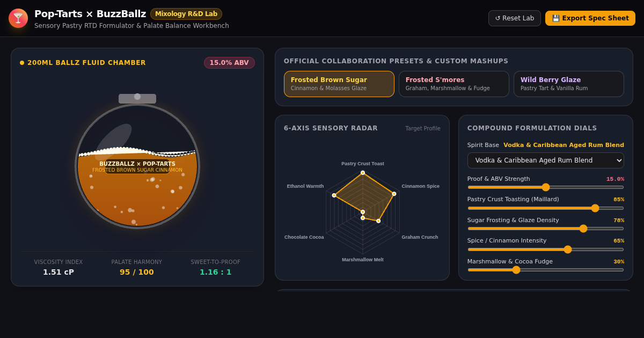The height and width of the screenshot is (338, 644).
Task: Click the 65% Spice Intensity value
Action: (x=619, y=241)
